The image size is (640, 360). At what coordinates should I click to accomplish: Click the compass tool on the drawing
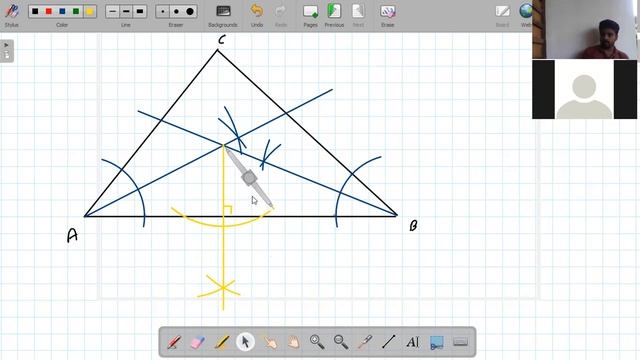[249, 178]
